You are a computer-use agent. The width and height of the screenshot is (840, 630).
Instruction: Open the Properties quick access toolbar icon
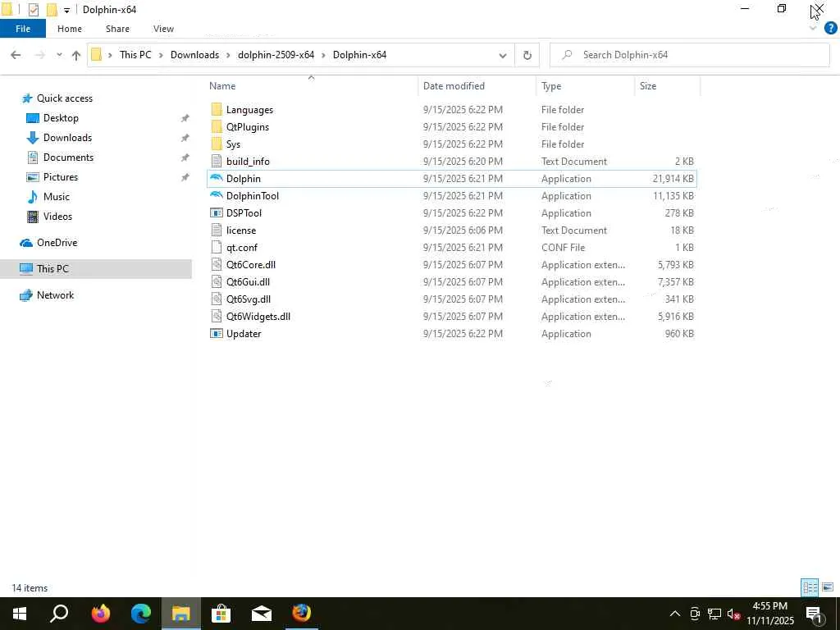[33, 9]
